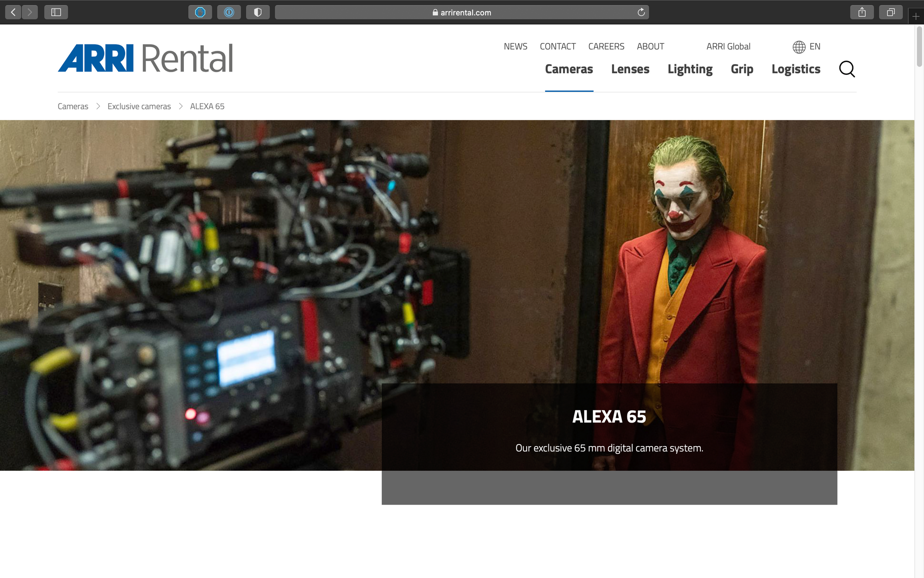The image size is (924, 578).
Task: Open the privacy shield icon
Action: coord(258,12)
